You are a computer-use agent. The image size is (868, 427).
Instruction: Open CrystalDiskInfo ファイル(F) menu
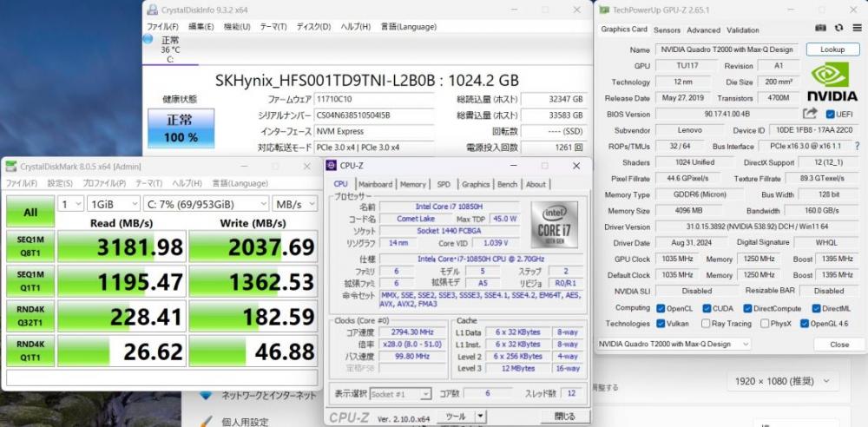point(162,27)
